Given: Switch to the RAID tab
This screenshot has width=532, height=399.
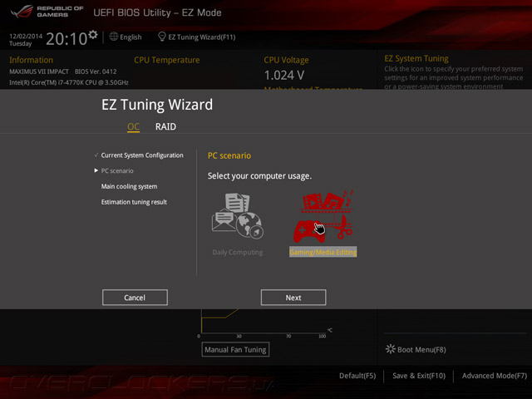Looking at the screenshot, I should pos(165,126).
